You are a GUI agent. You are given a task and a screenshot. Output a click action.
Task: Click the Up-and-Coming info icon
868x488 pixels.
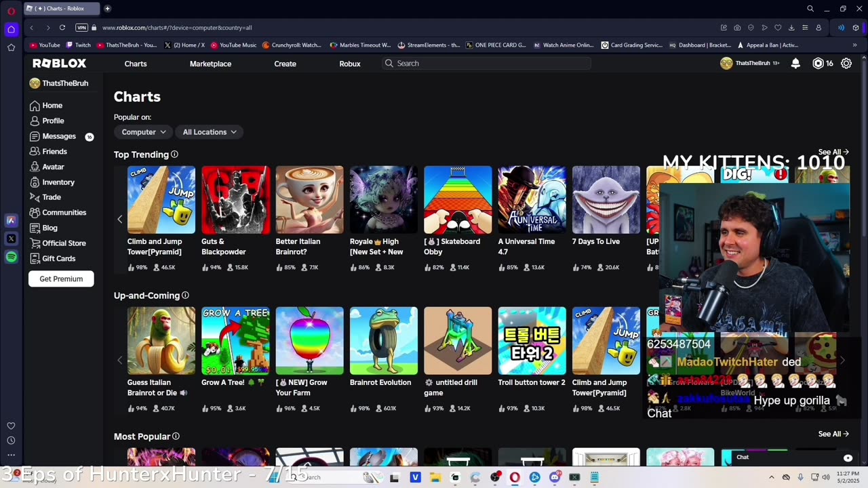click(185, 296)
